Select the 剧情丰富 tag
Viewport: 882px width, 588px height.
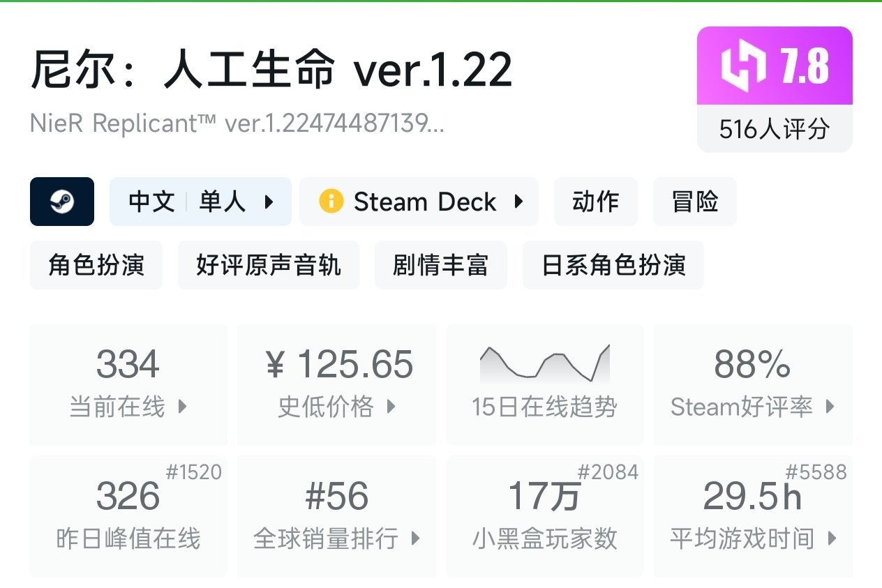440,265
